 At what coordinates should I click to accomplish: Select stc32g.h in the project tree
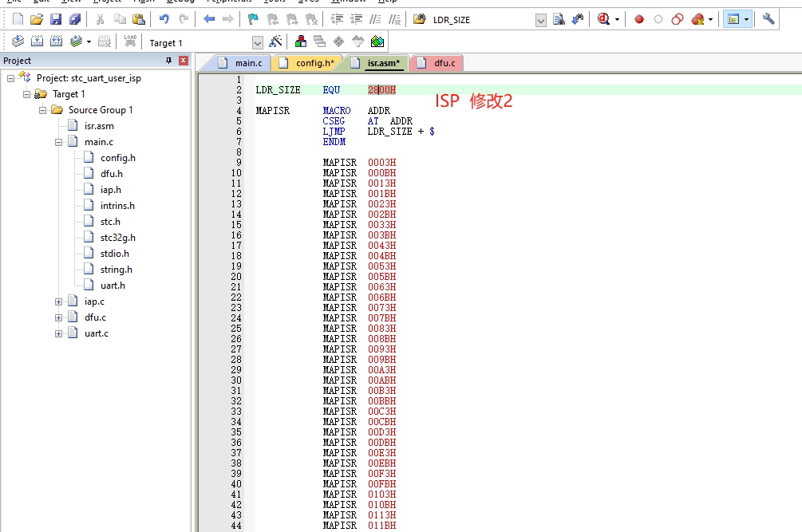pyautogui.click(x=118, y=238)
